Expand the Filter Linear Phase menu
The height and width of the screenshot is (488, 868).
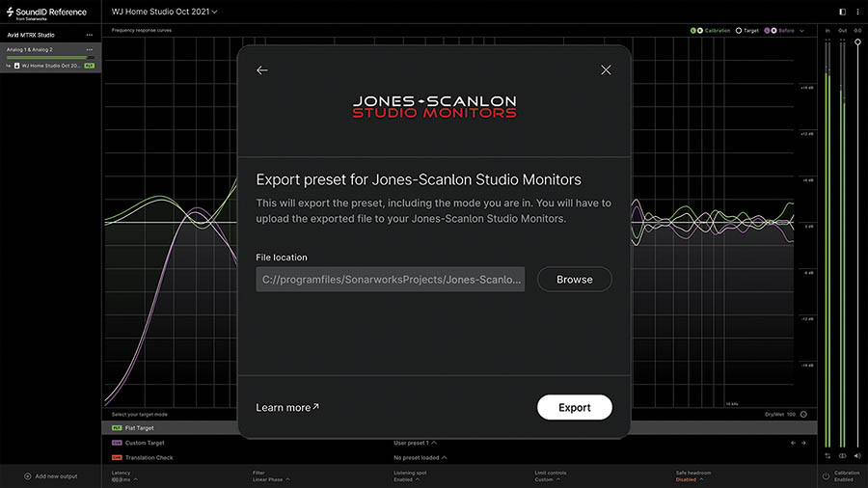(271, 476)
